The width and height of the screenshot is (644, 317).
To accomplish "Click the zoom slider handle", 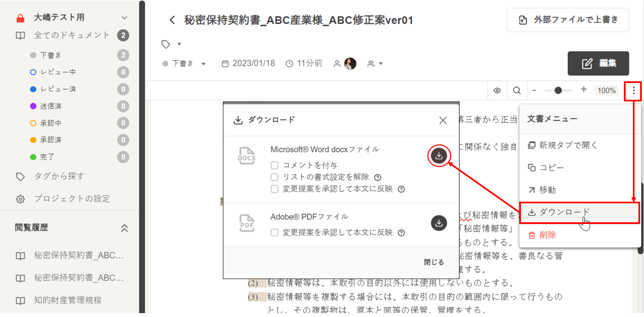I will [x=558, y=90].
